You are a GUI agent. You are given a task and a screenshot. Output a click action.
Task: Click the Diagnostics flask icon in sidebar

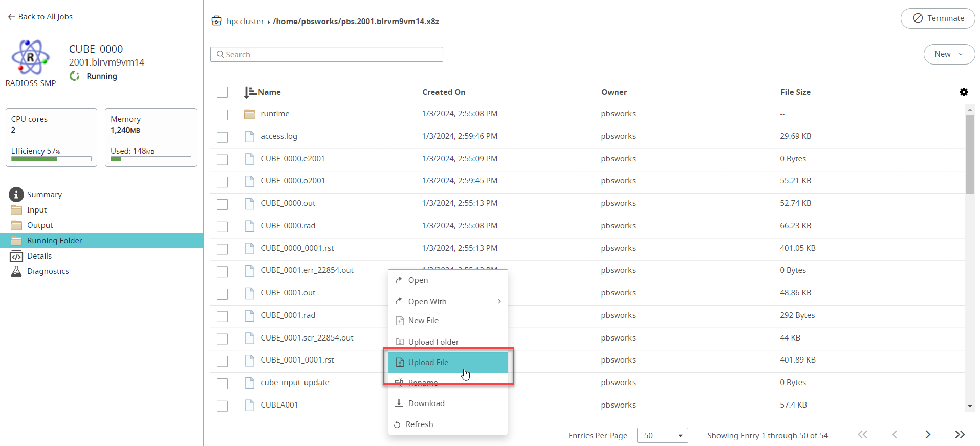coord(16,271)
